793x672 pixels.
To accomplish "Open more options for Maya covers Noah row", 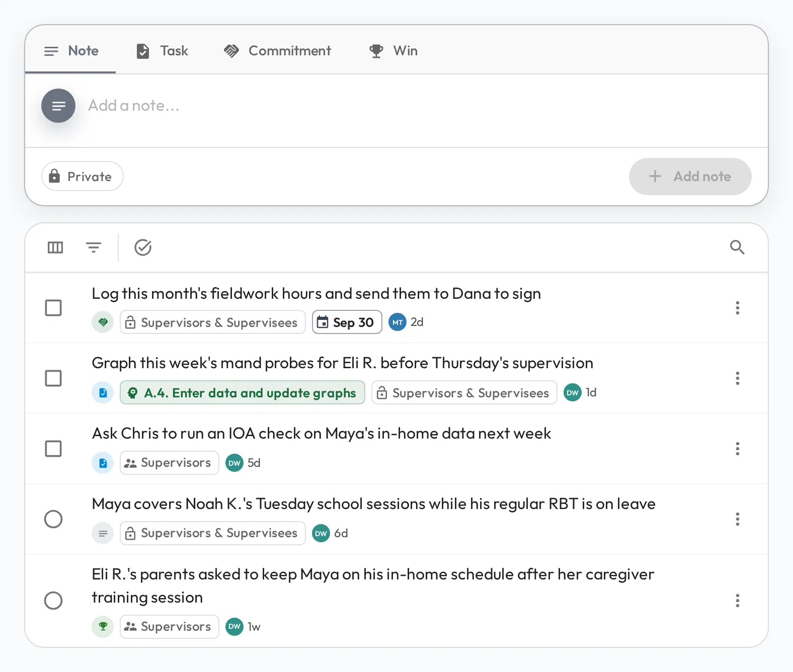I will (738, 519).
